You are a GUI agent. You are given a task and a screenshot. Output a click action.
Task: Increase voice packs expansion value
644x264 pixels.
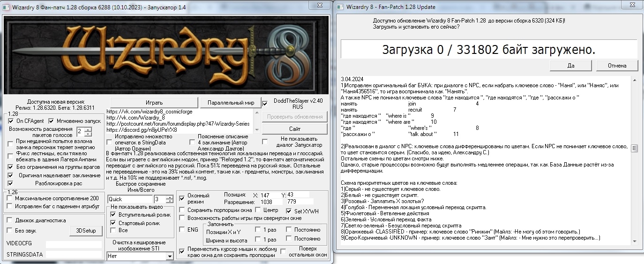coord(88,129)
